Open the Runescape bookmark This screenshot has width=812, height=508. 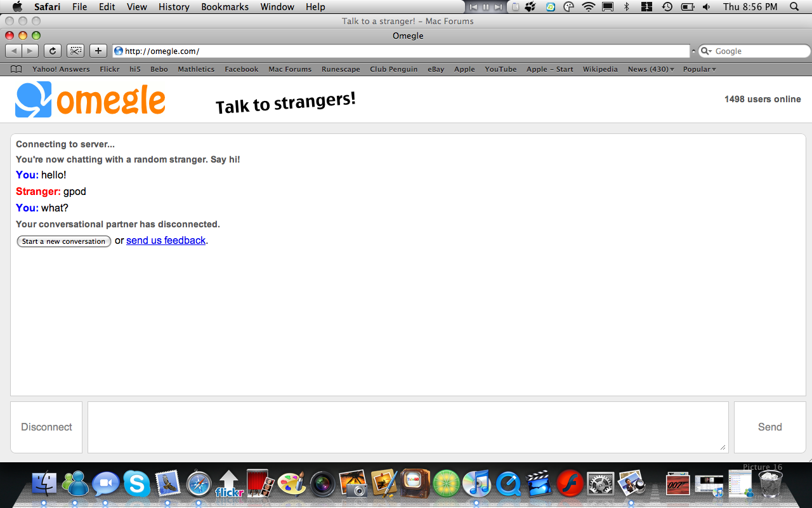click(x=341, y=69)
